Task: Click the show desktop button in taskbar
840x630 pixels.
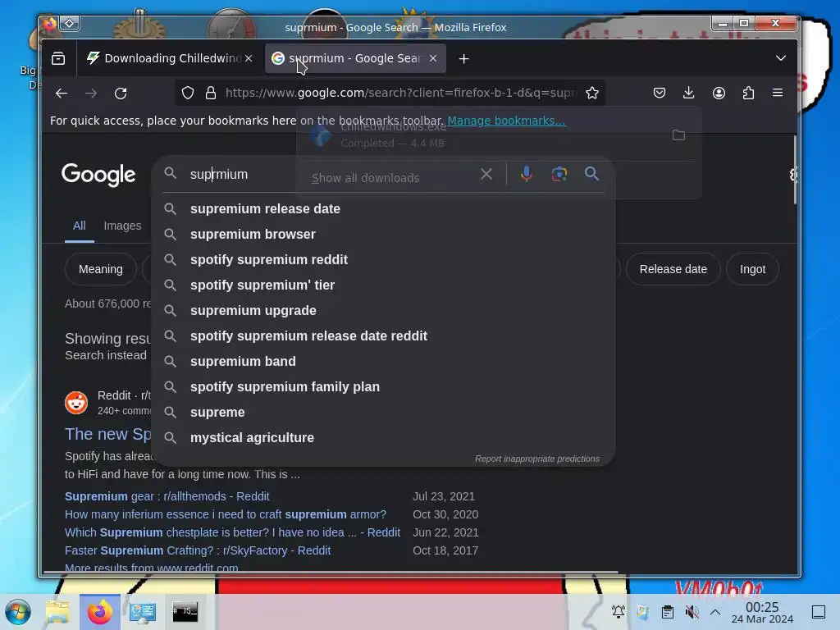Action: (819, 612)
